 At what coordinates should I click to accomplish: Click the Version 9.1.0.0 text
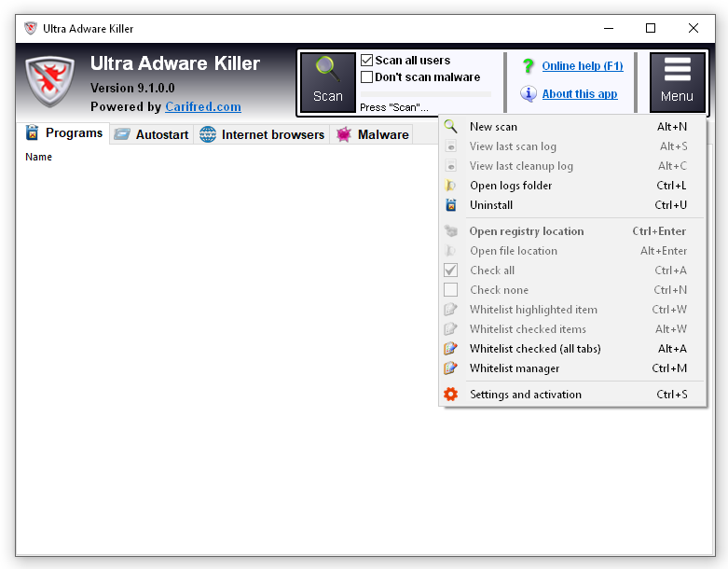point(132,88)
